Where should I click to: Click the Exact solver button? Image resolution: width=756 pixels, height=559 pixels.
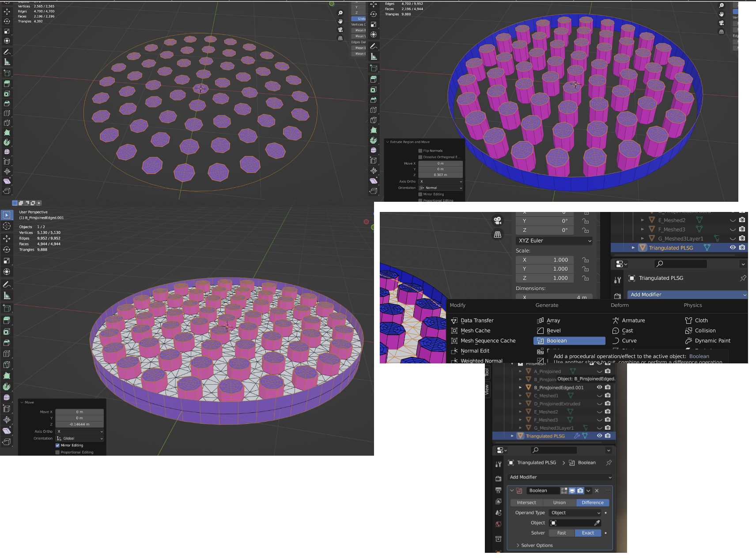click(588, 533)
